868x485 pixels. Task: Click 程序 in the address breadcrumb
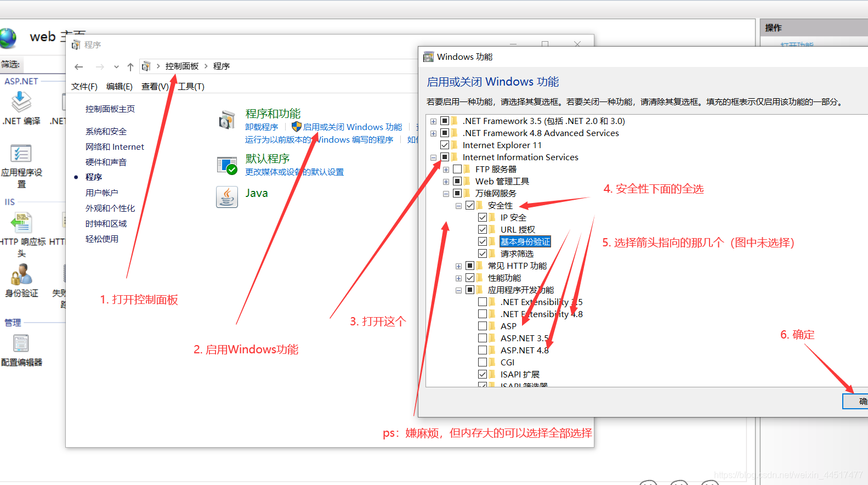click(222, 66)
